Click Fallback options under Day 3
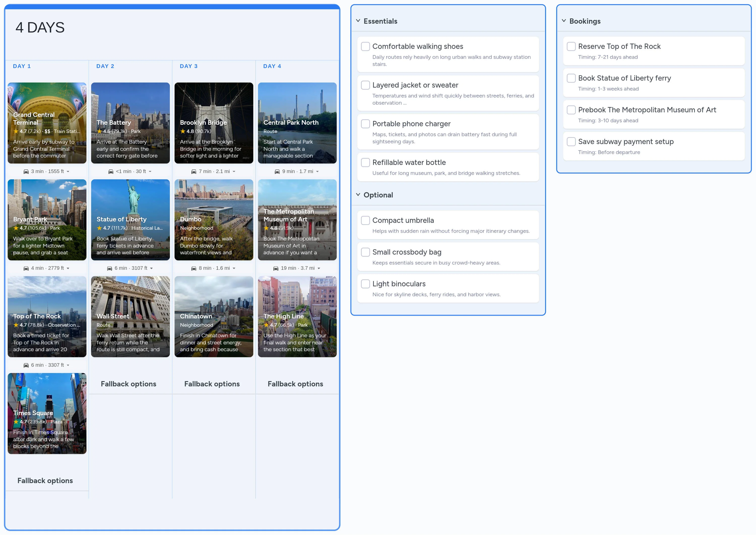 [212, 383]
